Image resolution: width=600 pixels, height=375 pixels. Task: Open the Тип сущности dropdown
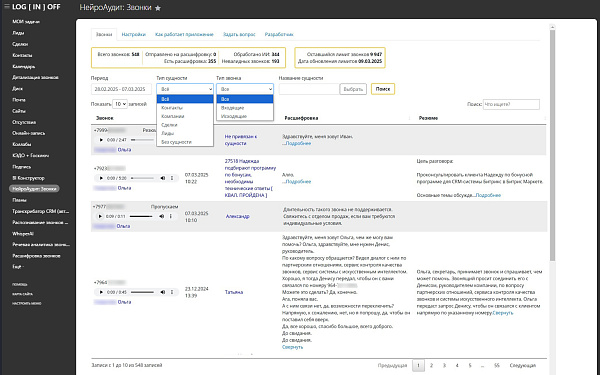coord(185,89)
